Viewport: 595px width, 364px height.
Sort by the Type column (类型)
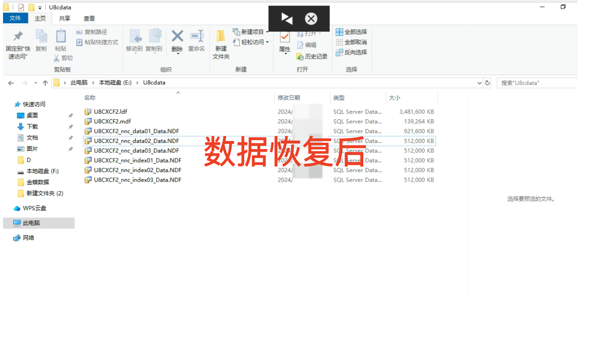(x=339, y=98)
